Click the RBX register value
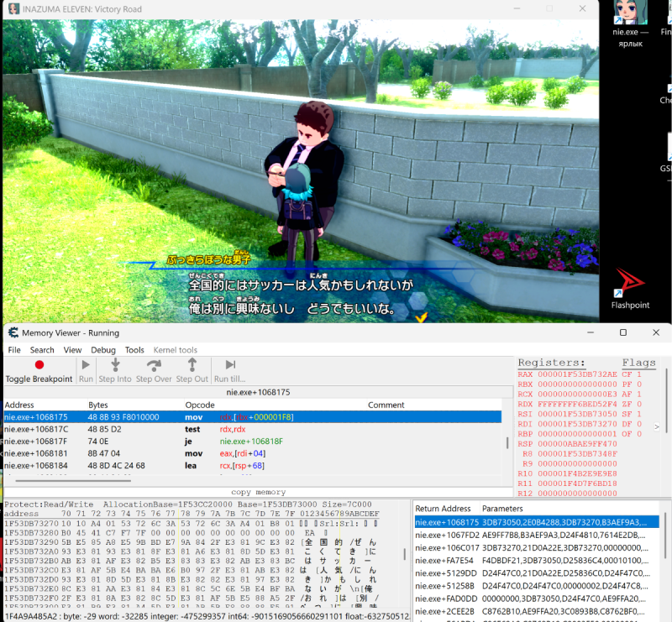 click(x=577, y=384)
